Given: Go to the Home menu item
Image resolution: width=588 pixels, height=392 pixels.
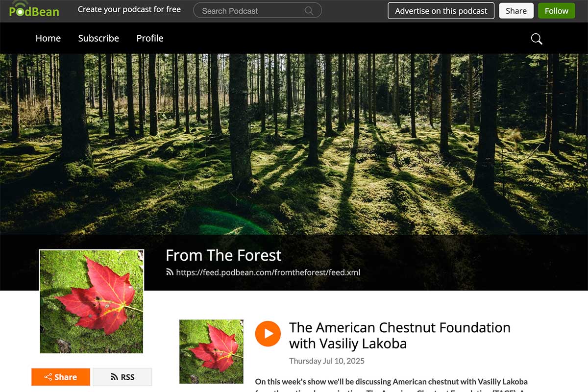Looking at the screenshot, I should 48,38.
